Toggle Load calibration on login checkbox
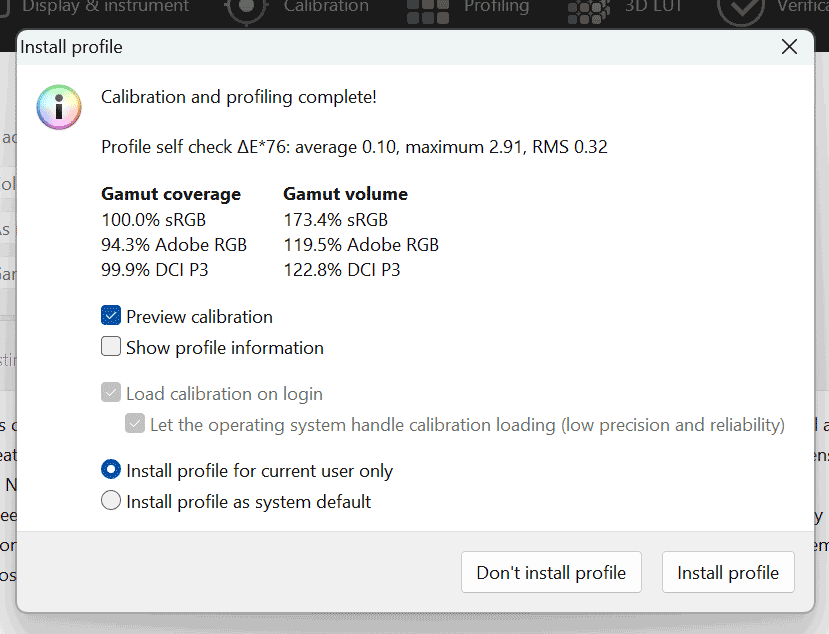The height and width of the screenshot is (634, 829). pos(110,393)
